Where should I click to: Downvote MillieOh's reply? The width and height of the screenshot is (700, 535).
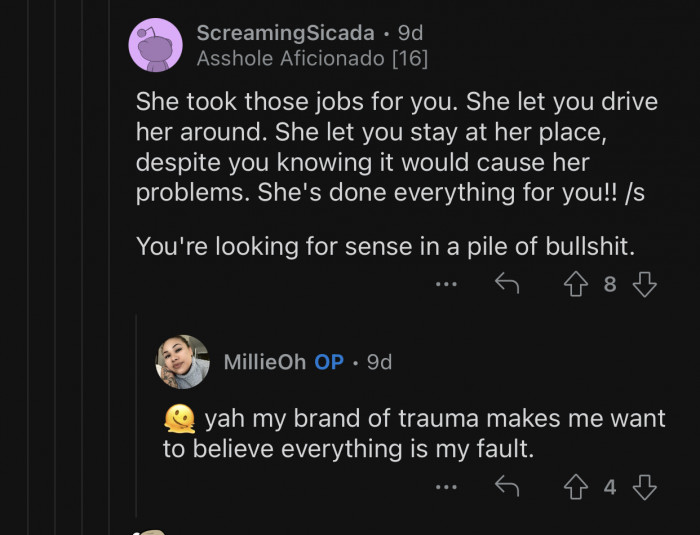pos(645,487)
